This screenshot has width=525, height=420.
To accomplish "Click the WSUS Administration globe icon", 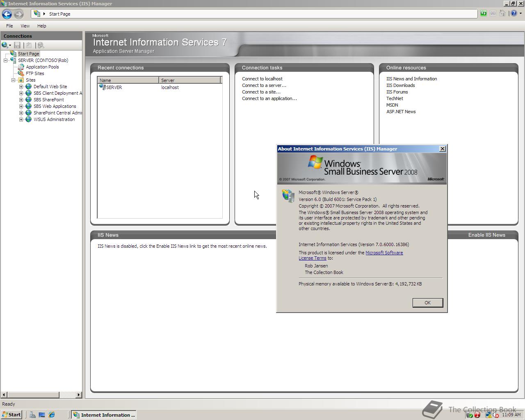I will [28, 119].
